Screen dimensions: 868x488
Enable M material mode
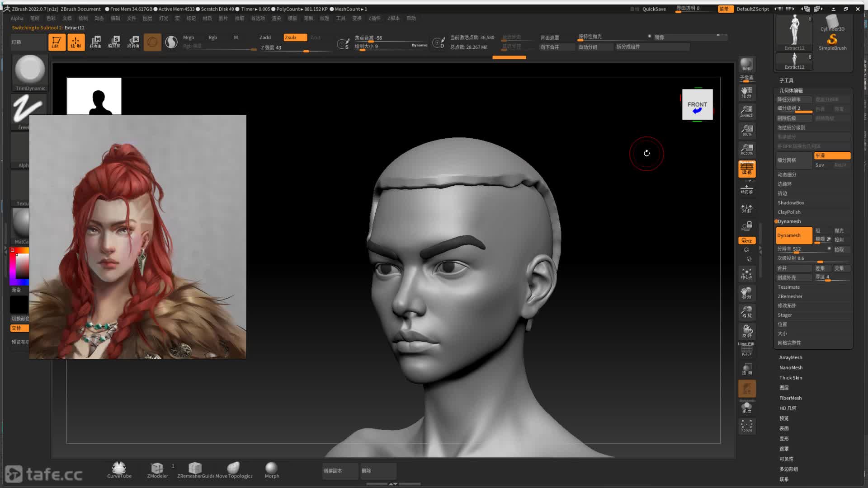click(x=236, y=38)
